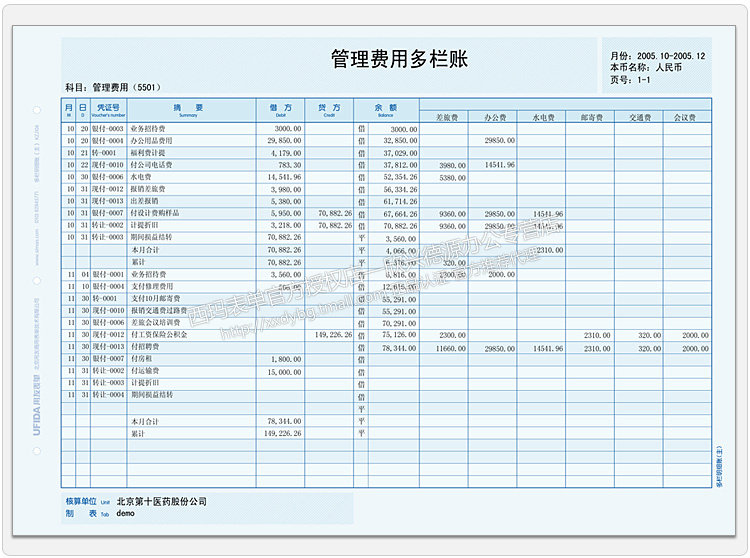Click the 交通费 column header
The image size is (750, 558).
coord(640,117)
